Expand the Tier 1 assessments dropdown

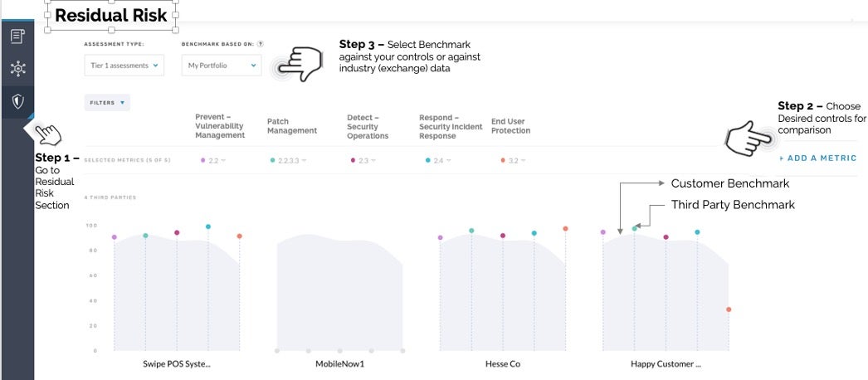point(124,66)
